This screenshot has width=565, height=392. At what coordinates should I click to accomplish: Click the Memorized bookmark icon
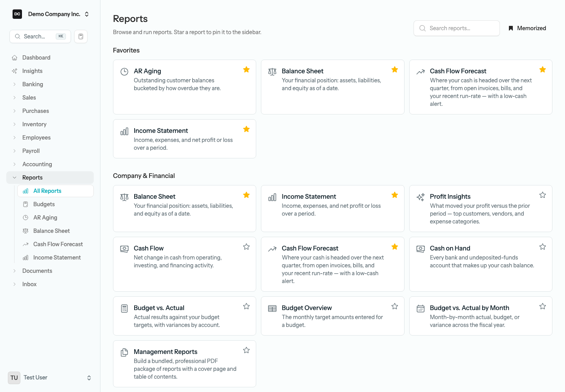tap(511, 28)
